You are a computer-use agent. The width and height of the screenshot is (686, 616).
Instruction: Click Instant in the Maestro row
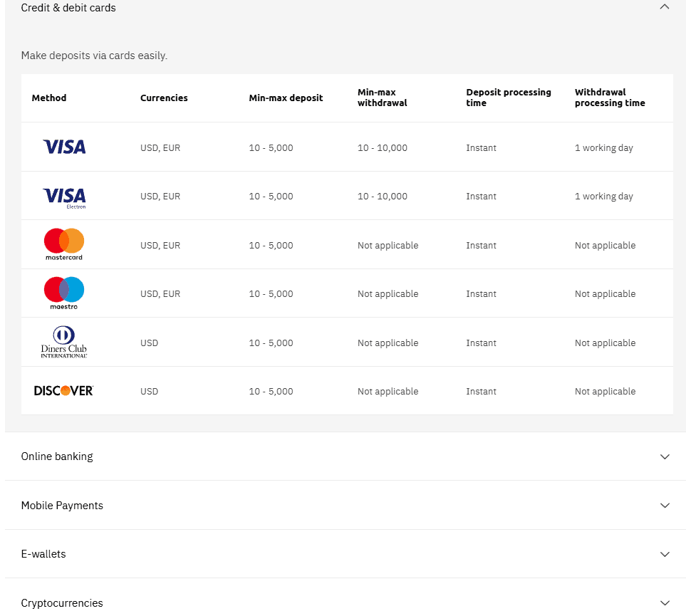(x=482, y=294)
